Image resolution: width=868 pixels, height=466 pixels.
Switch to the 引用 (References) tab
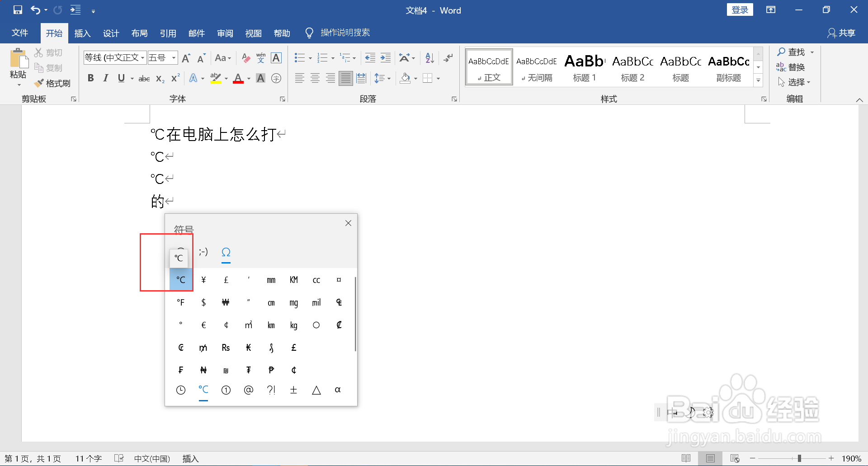(x=168, y=33)
